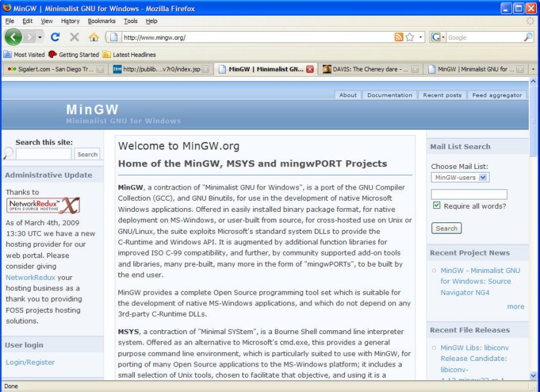Screen dimensions: 540x392
Task: Click the Search this site text field
Action: [x=44, y=154]
